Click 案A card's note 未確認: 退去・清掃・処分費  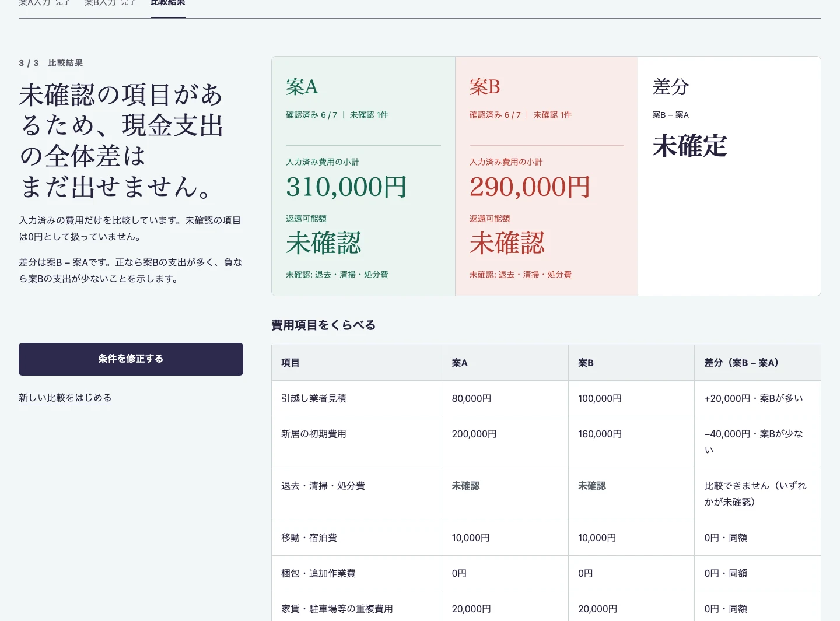(x=337, y=275)
